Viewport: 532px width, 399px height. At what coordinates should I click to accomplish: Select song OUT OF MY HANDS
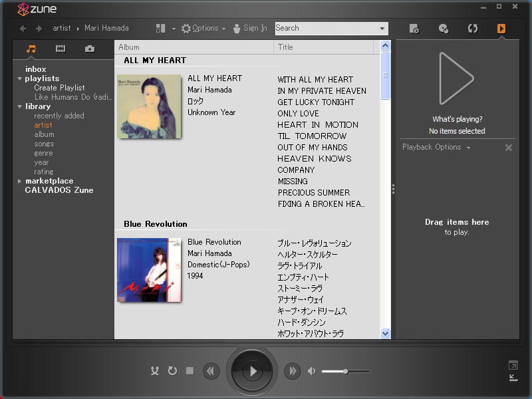[312, 148]
